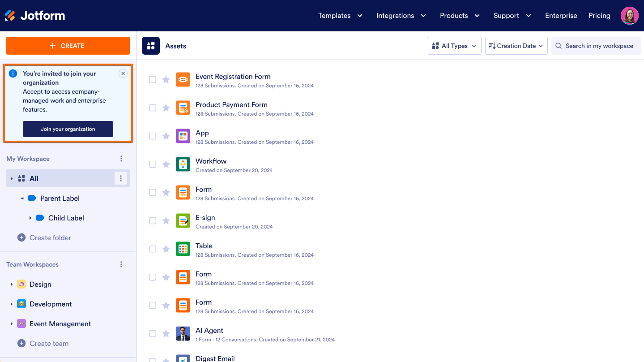Screen dimensions: 644x362
Task: Click the AI Agent avatar thumbnail
Action: click(x=183, y=334)
